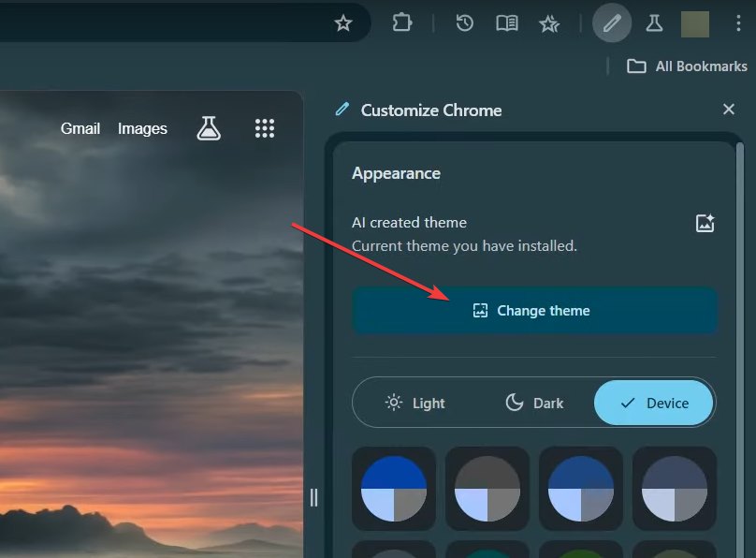Click the 'AI created theme' label
The width and height of the screenshot is (756, 558).
[x=409, y=223]
